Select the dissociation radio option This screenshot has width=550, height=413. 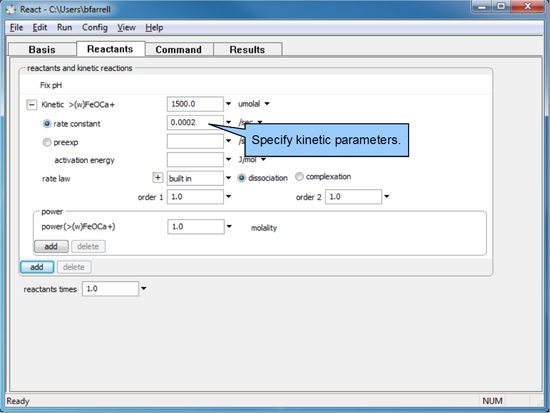pos(241,178)
